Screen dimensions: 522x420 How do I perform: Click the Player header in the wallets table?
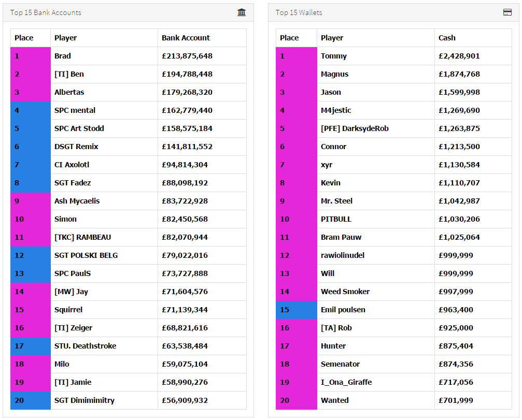332,38
